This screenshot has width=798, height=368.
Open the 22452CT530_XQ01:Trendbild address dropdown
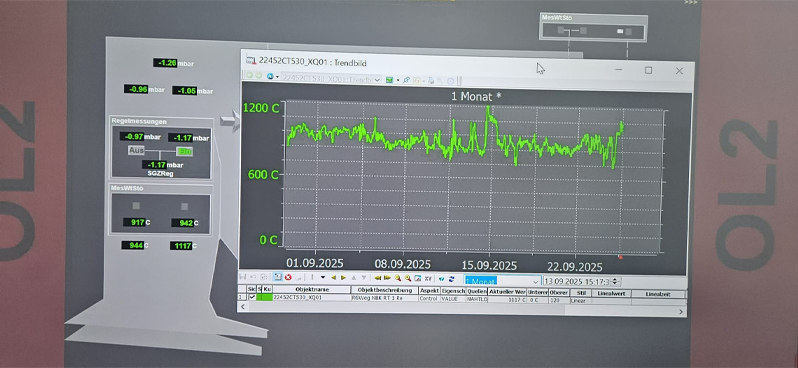[x=378, y=79]
